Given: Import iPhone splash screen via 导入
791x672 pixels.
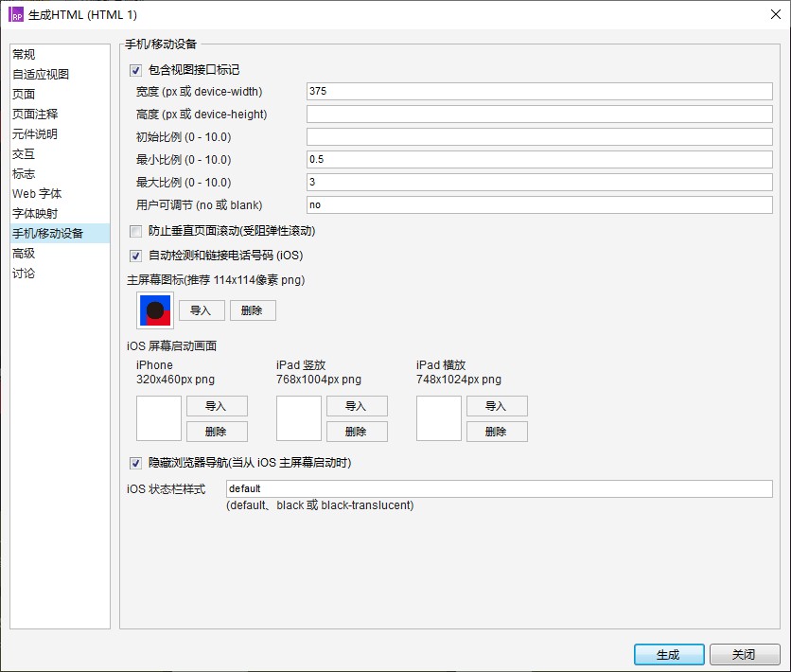Looking at the screenshot, I should (x=217, y=406).
